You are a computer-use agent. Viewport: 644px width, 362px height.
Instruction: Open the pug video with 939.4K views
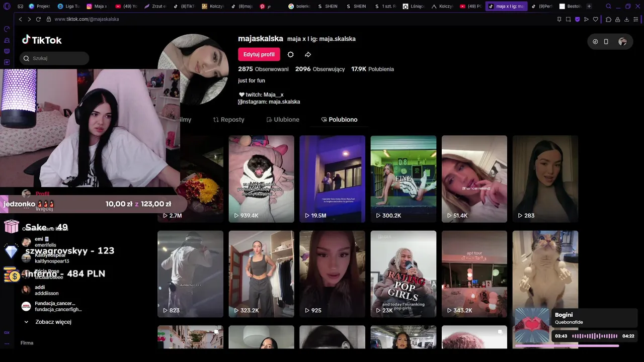coord(262,179)
